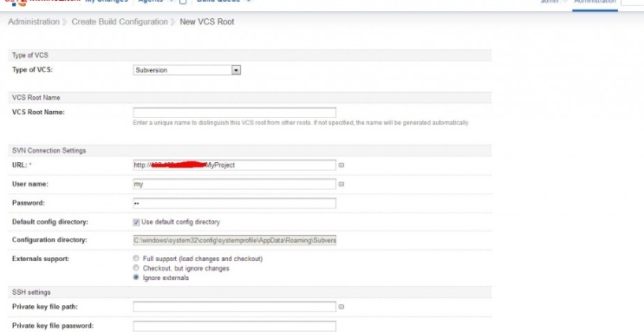644x332 pixels.
Task: Select Checkout, but ignore changes option
Action: pyautogui.click(x=136, y=268)
